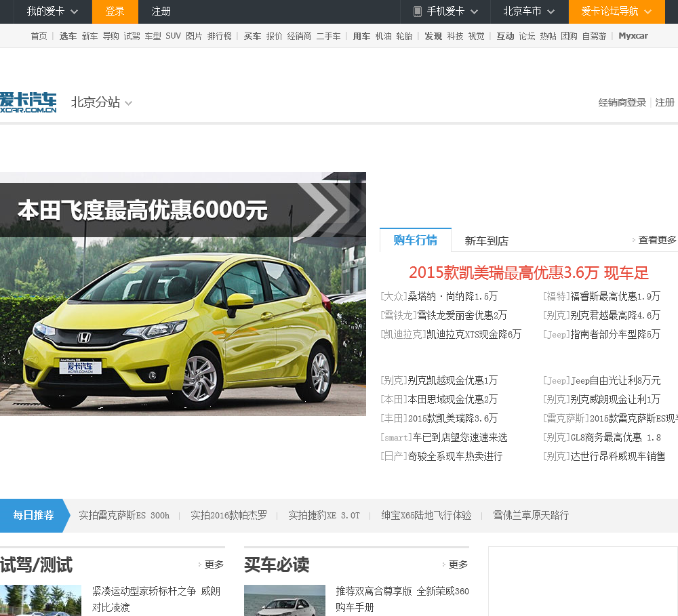This screenshot has width=678, height=616.
Task: Open Jeep自由光让利8万元 article
Action: [x=616, y=380]
